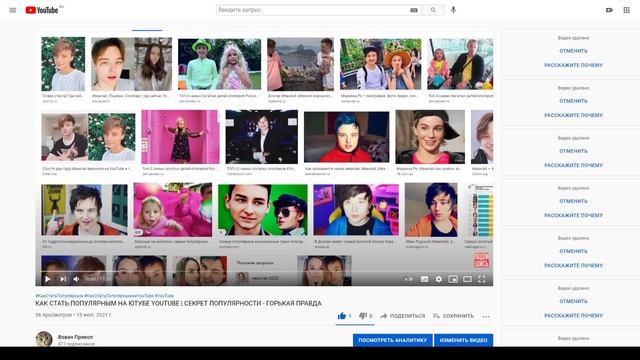640x360 pixels.
Task: Enable theater mode view
Action: [x=467, y=279]
